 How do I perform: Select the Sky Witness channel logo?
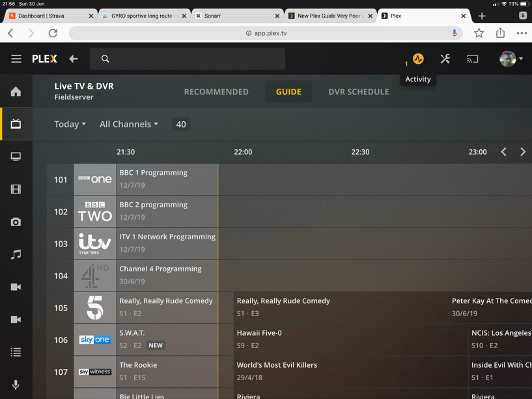pos(95,372)
